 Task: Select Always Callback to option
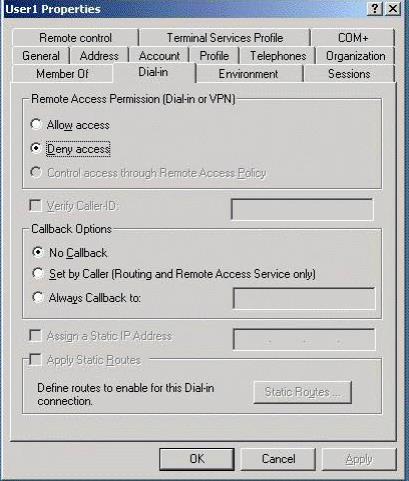point(38,297)
